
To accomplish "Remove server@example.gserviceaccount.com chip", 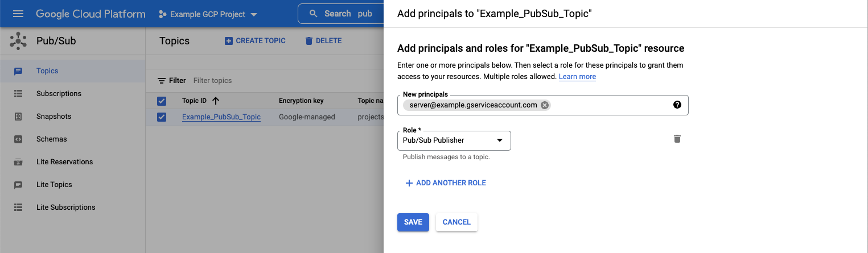I will pos(545,105).
